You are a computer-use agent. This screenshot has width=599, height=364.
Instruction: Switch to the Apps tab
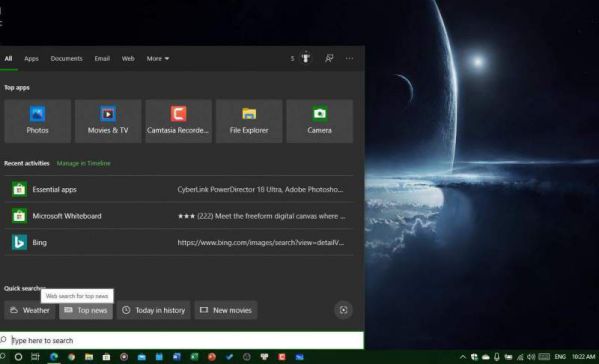31,58
